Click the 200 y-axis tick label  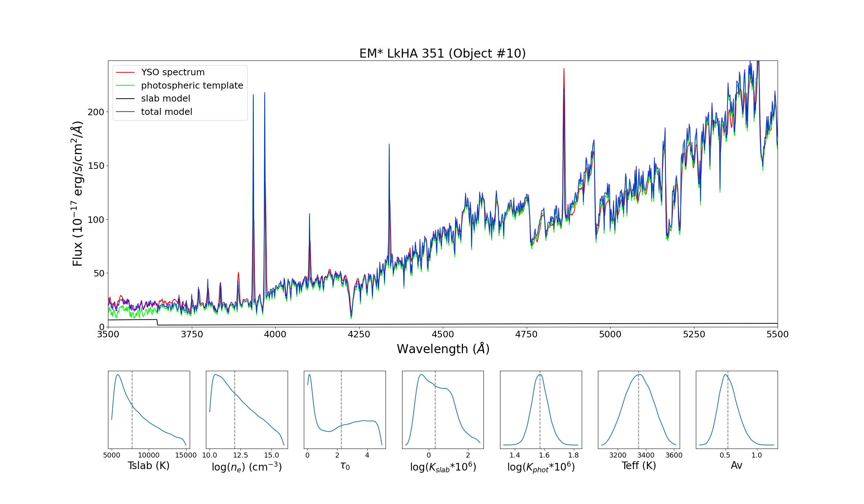(96, 112)
